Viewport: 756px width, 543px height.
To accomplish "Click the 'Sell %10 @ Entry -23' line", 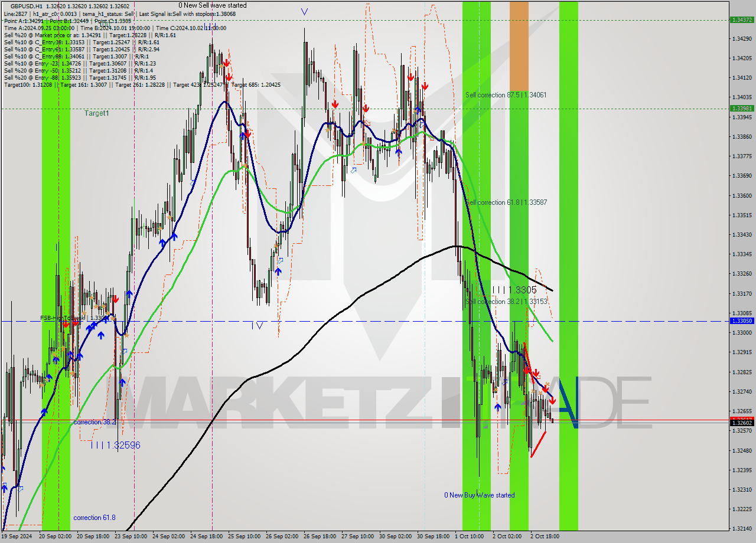I will [x=80, y=63].
